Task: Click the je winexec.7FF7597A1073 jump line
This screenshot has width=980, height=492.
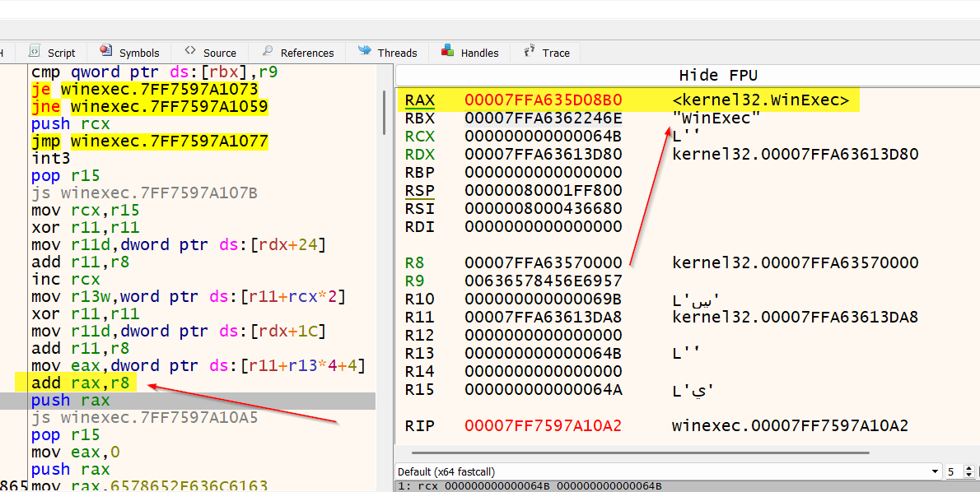Action: pos(144,89)
